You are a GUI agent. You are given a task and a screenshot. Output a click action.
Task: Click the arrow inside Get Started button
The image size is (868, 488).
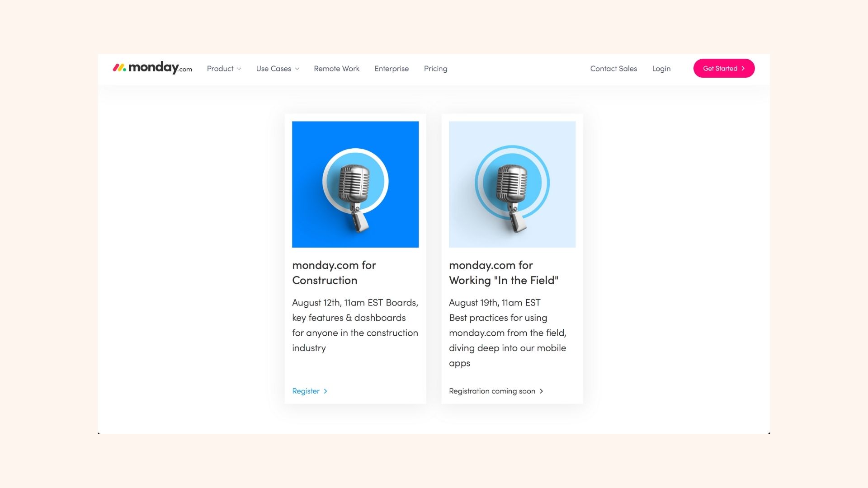coord(743,69)
